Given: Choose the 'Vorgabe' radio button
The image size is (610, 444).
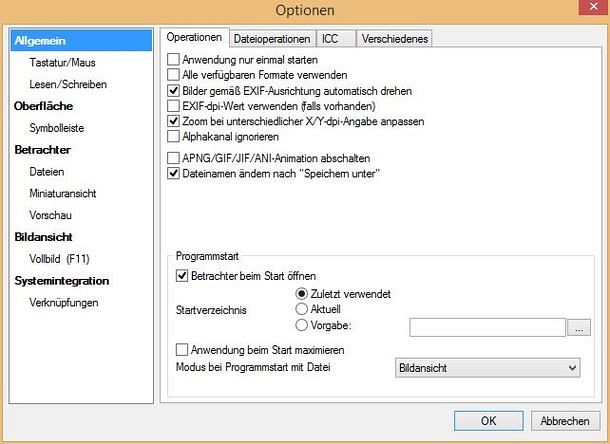Looking at the screenshot, I should click(303, 325).
